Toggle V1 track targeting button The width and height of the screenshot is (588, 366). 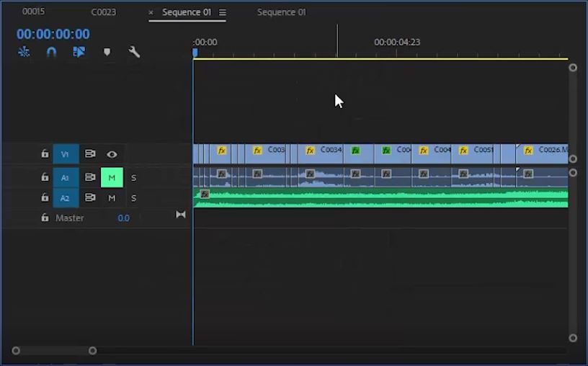click(66, 154)
